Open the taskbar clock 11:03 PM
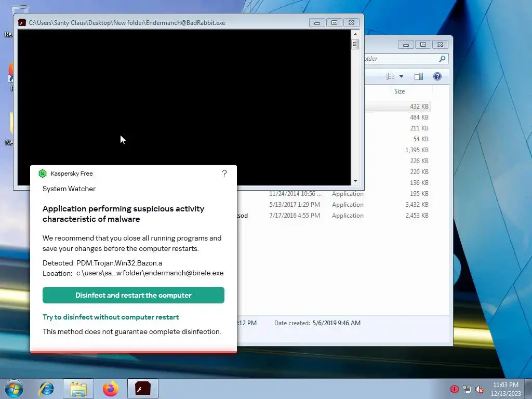This screenshot has width=532, height=399. pyautogui.click(x=506, y=389)
